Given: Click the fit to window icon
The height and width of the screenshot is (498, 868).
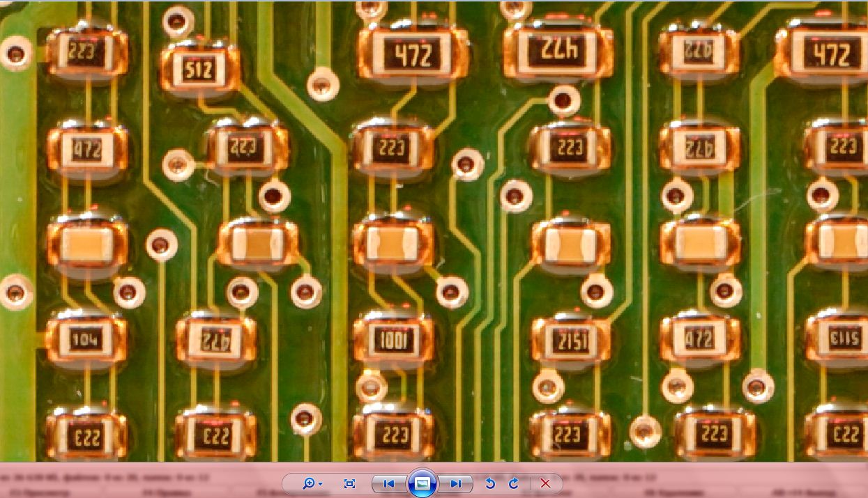Looking at the screenshot, I should click(x=350, y=483).
